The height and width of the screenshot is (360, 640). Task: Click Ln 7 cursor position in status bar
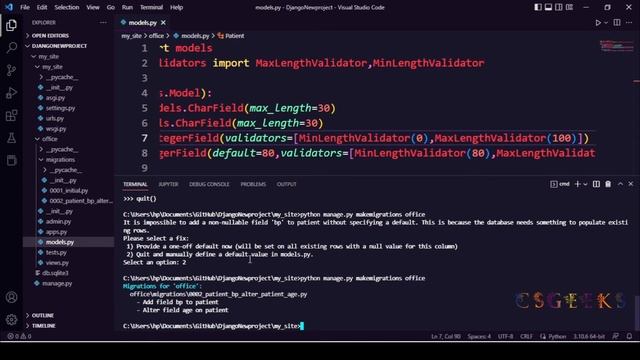pyautogui.click(x=446, y=336)
